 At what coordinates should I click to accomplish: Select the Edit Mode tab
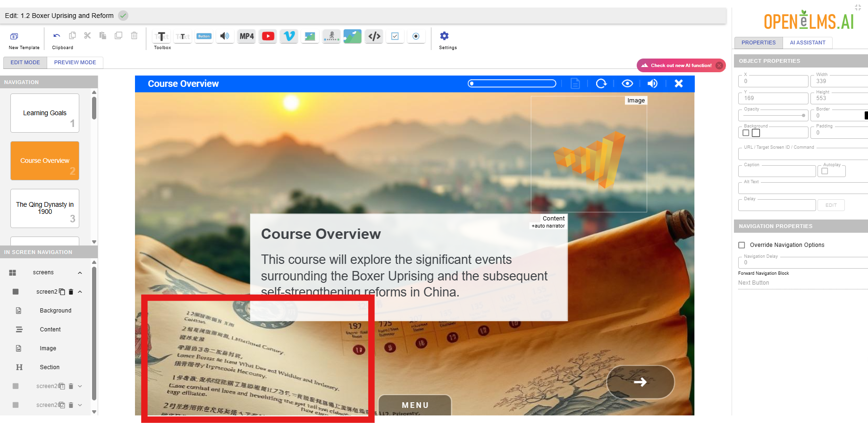coord(25,62)
